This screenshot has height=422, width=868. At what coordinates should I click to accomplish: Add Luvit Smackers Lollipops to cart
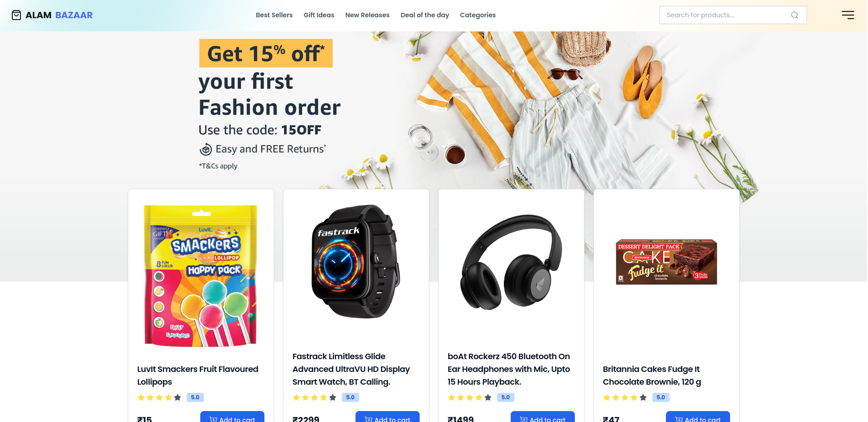232,417
